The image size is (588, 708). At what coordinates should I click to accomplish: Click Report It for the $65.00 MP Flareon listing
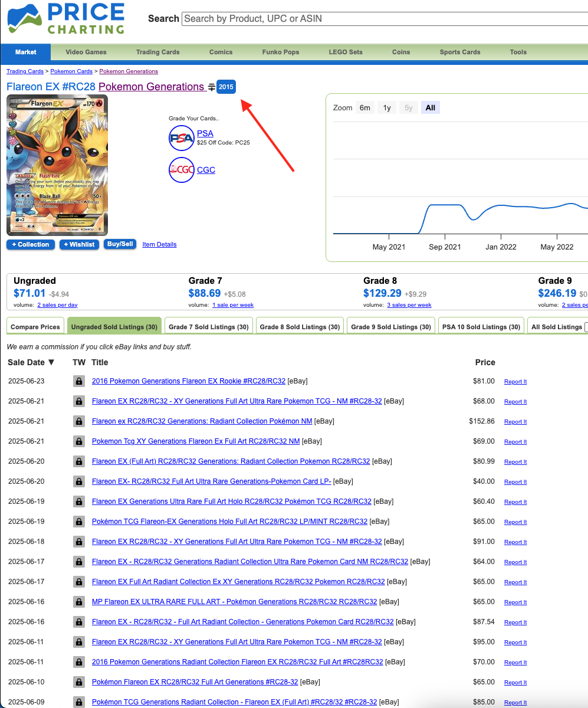pos(515,602)
